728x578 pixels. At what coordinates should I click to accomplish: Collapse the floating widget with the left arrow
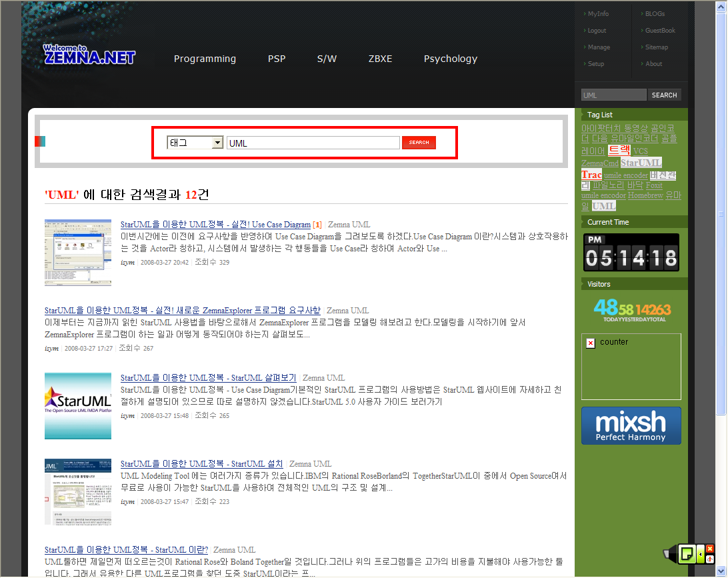click(x=701, y=554)
